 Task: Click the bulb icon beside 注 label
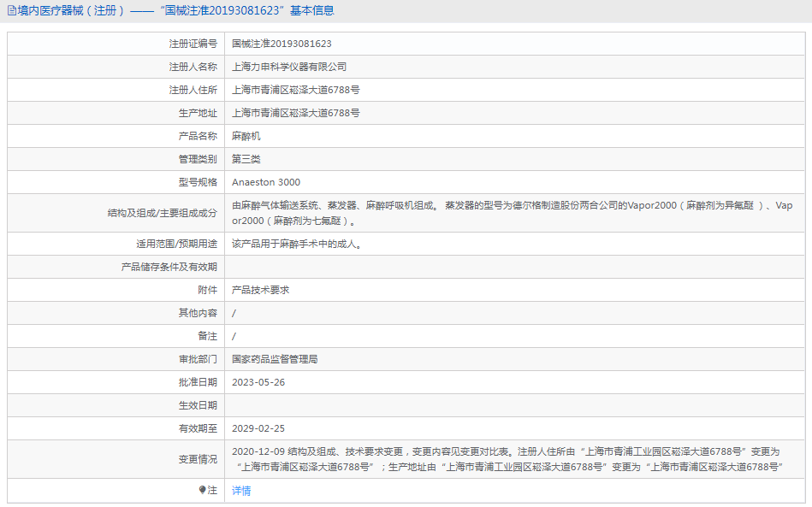pyautogui.click(x=203, y=491)
